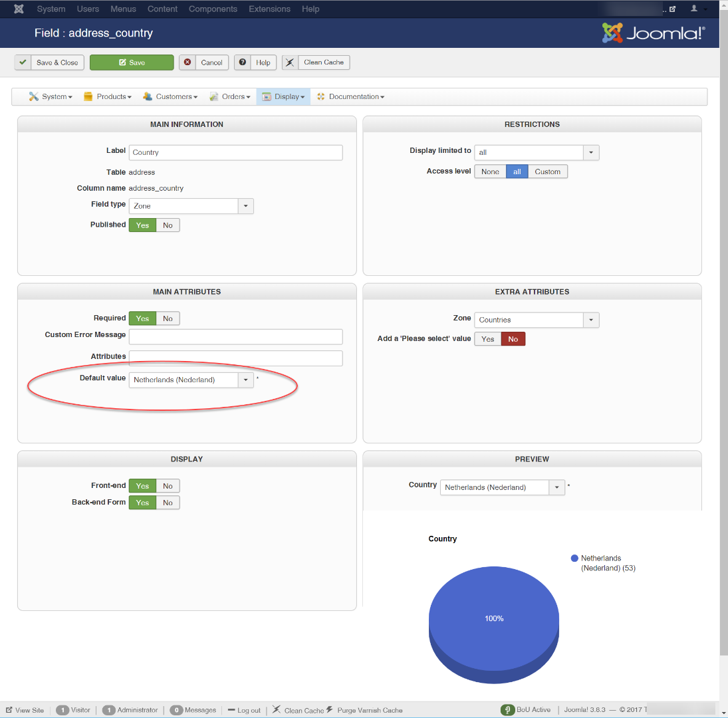Set Published to No
The height and width of the screenshot is (718, 728).
pos(168,225)
